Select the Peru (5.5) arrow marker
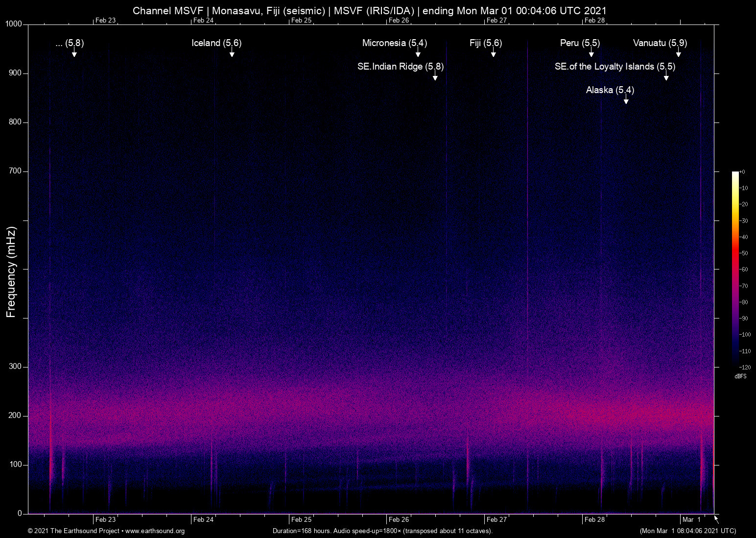Screen dimensions: 756x538 coord(591,53)
